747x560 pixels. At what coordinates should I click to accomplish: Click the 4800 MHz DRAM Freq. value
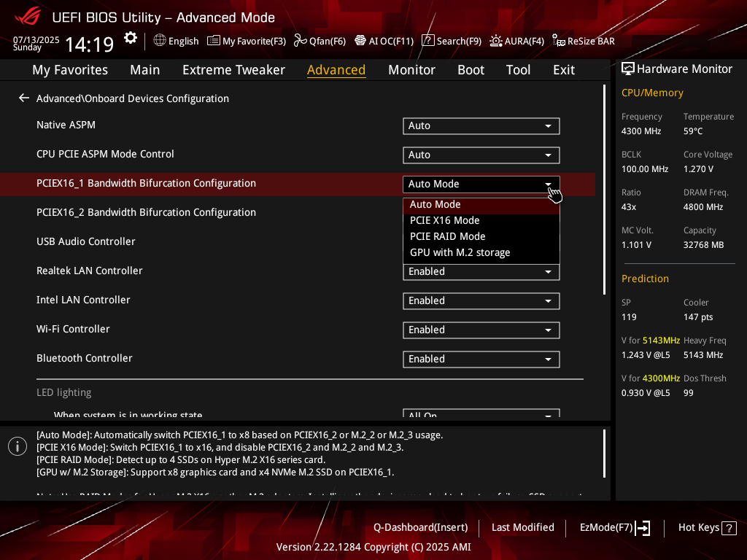tap(703, 207)
